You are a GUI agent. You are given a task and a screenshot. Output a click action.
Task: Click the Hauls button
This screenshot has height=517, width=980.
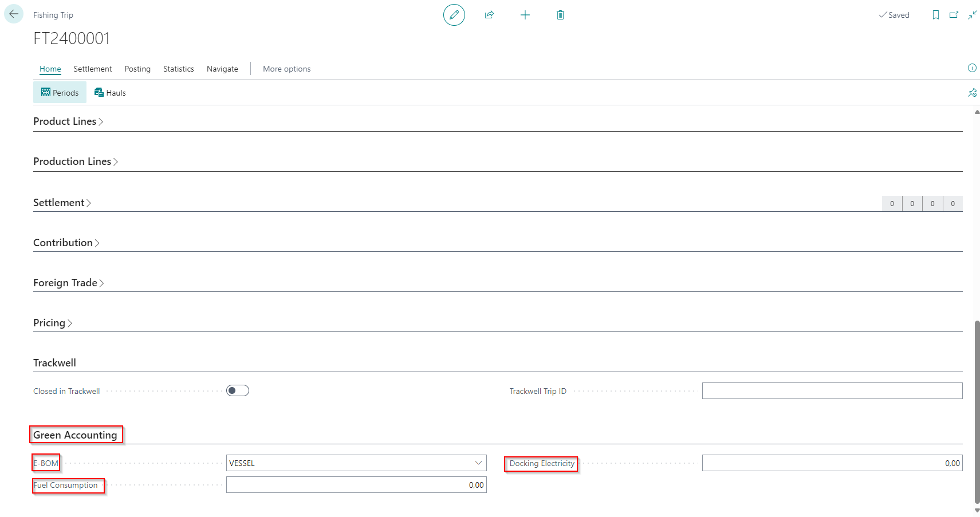click(110, 93)
